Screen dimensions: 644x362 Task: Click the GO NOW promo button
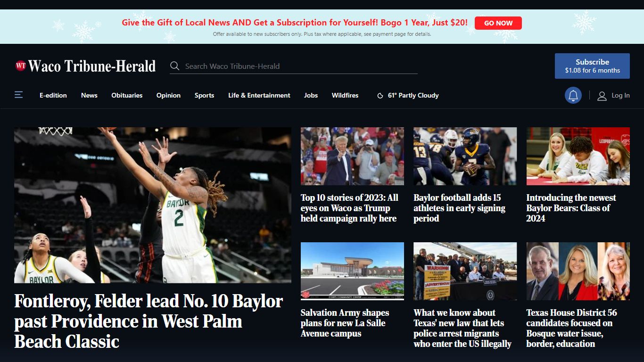coord(498,23)
